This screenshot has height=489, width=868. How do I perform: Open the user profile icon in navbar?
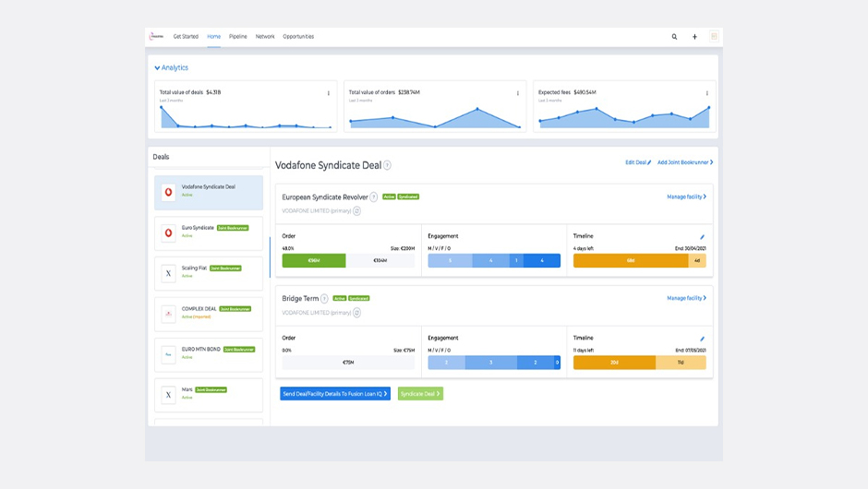[714, 37]
